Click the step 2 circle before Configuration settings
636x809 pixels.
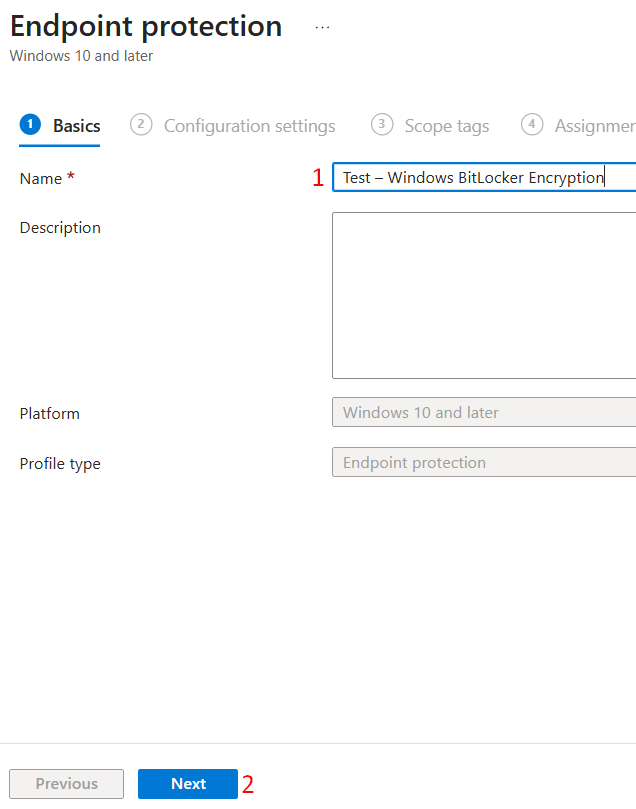tap(141, 125)
